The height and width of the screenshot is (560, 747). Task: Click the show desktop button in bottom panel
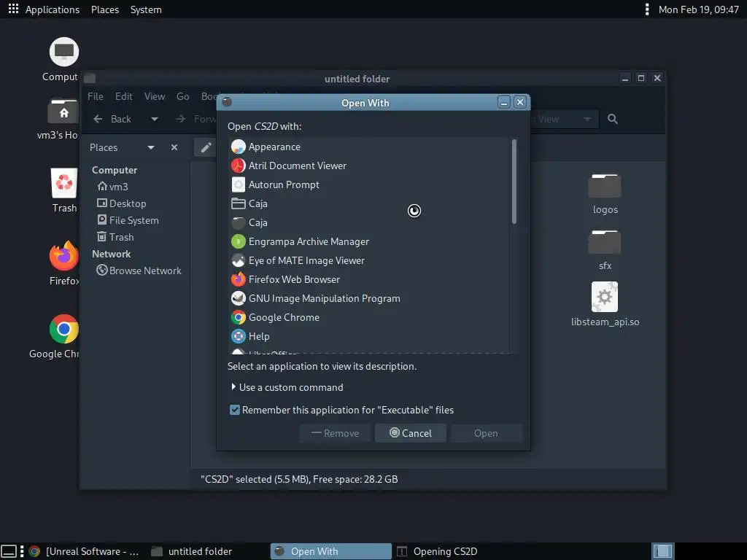point(9,551)
